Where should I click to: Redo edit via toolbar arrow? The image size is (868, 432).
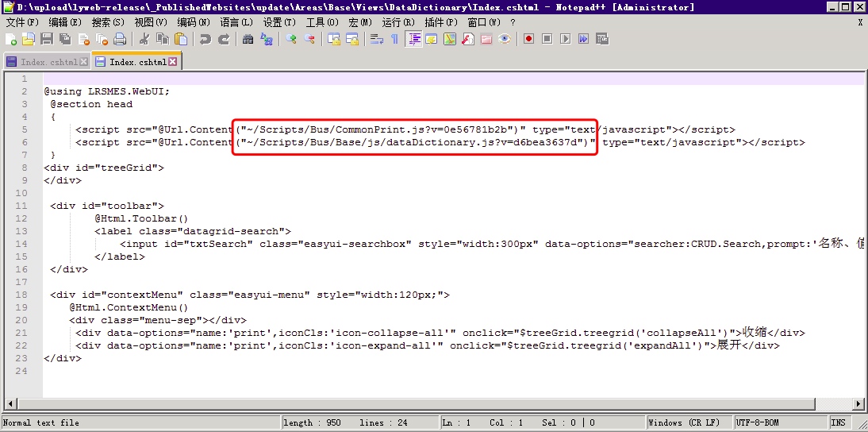pos(224,39)
